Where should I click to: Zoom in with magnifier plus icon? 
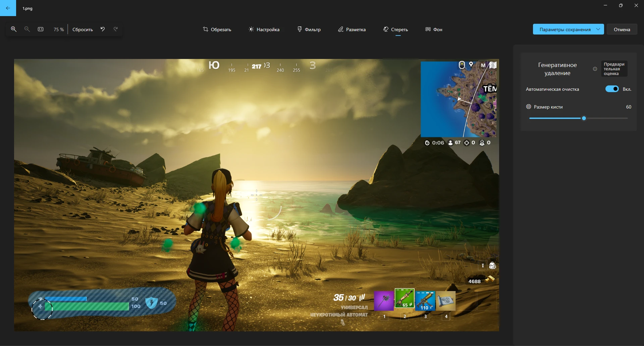click(14, 29)
